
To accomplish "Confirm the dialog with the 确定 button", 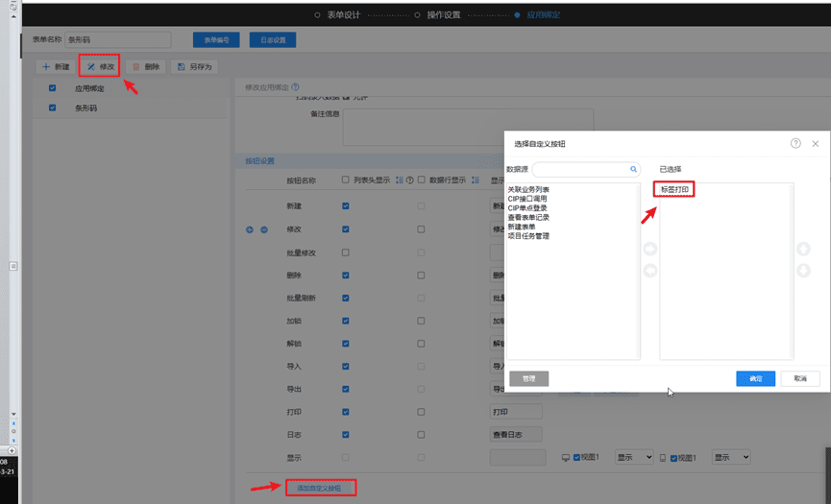I will point(756,378).
